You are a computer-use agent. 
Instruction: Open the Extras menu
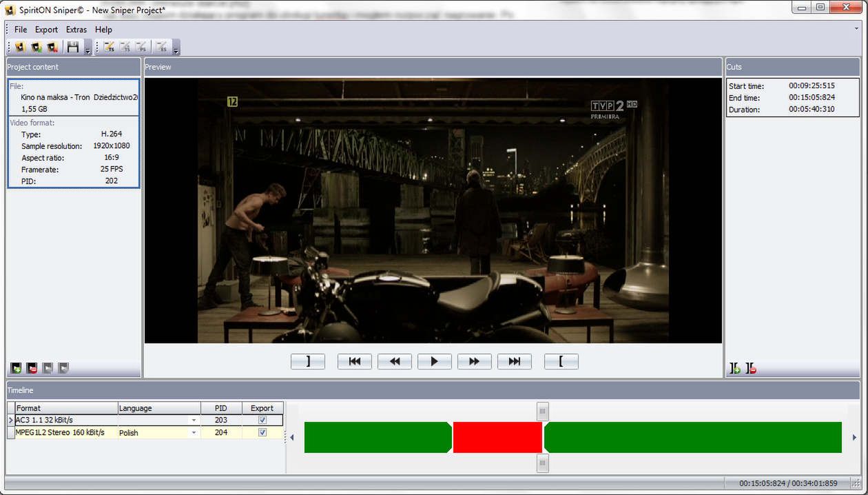[x=76, y=30]
